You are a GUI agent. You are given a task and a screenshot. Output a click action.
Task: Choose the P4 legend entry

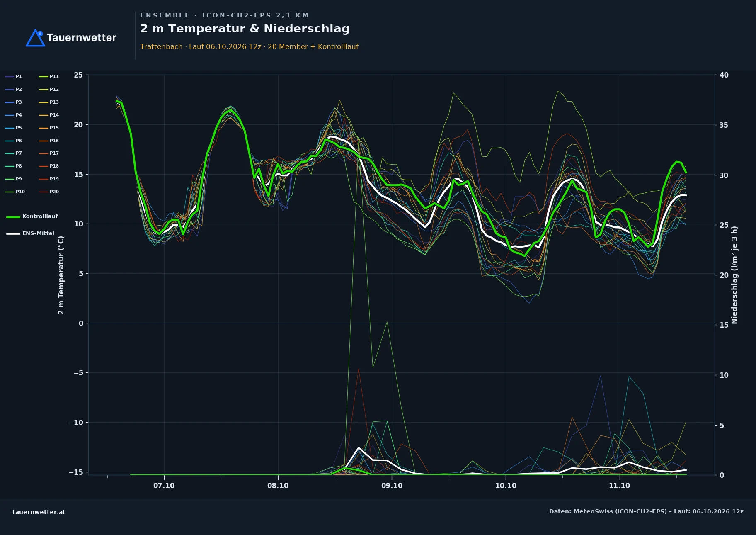(14, 115)
